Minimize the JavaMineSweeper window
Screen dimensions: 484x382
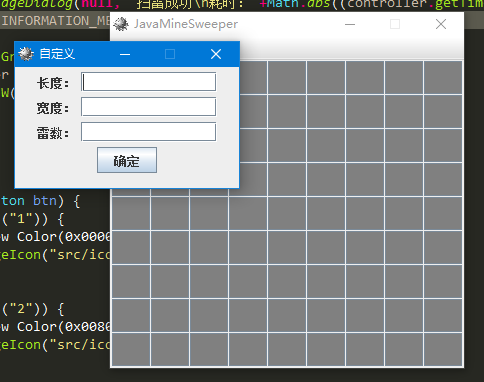click(350, 24)
